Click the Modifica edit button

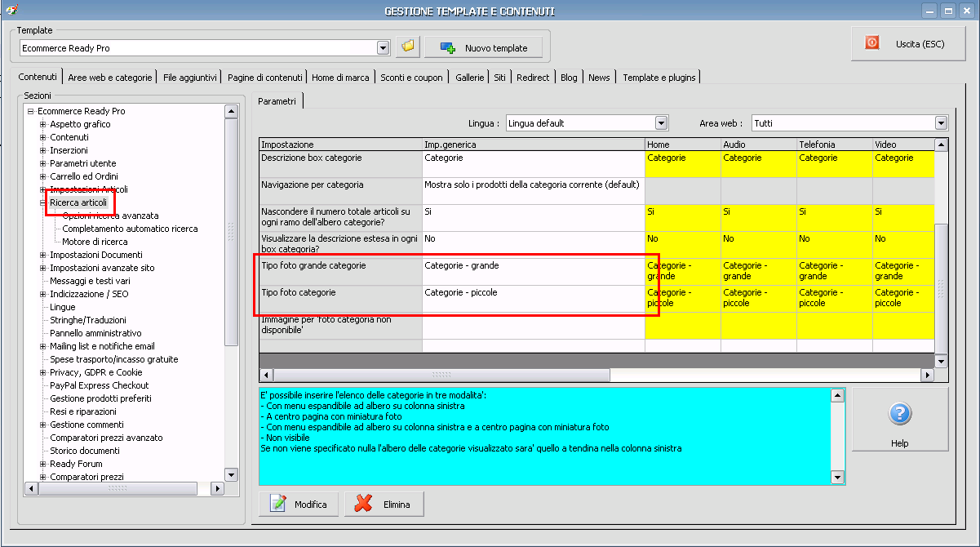click(x=299, y=505)
